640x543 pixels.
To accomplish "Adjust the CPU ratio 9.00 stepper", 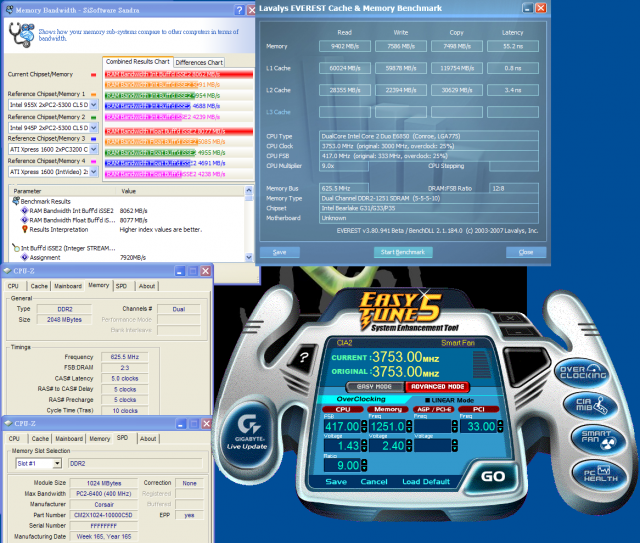I will click(364, 465).
